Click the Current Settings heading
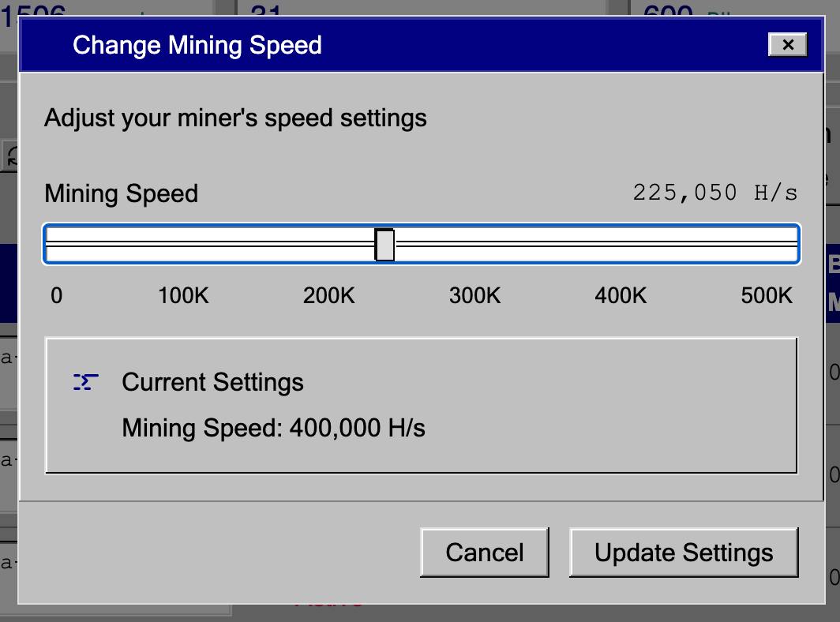This screenshot has height=622, width=840. 212,383
